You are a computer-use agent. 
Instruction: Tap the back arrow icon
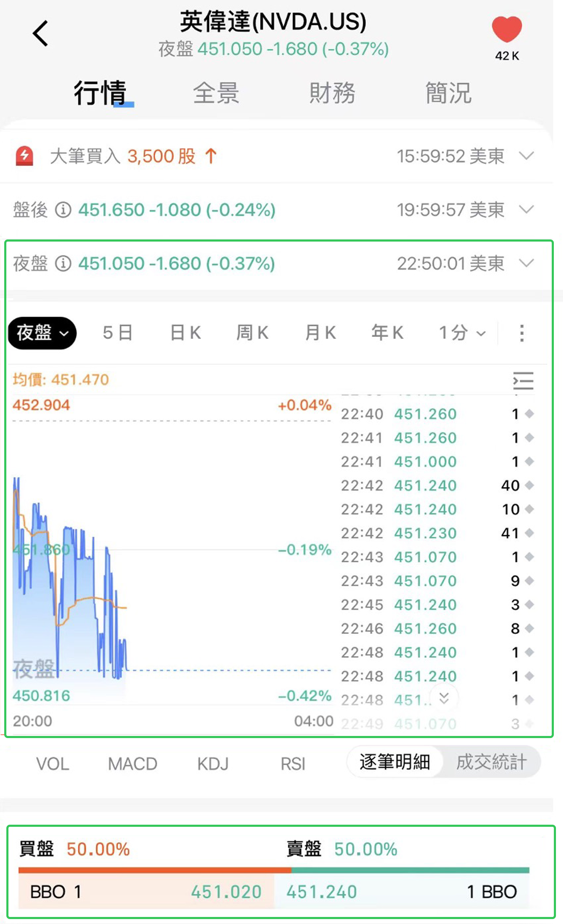click(40, 33)
